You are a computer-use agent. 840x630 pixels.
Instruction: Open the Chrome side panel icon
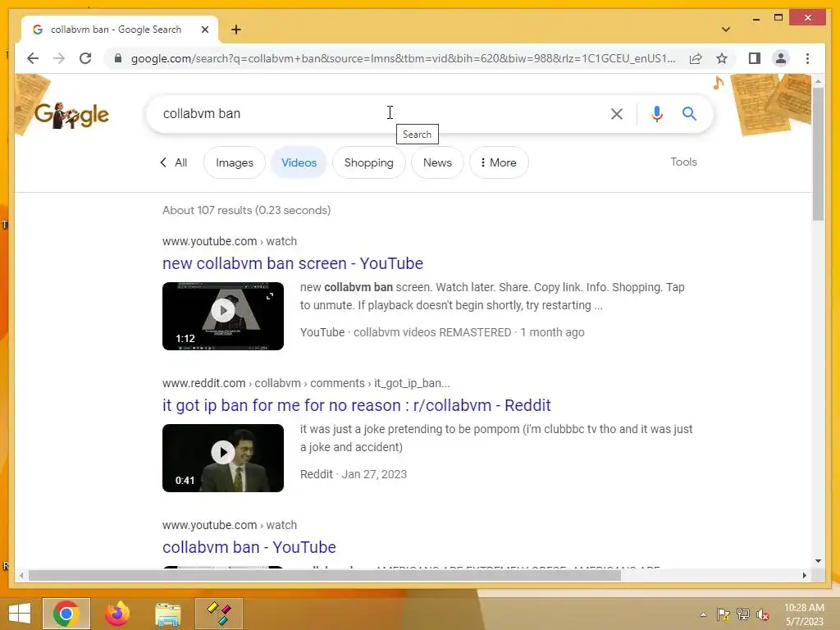pyautogui.click(x=755, y=58)
